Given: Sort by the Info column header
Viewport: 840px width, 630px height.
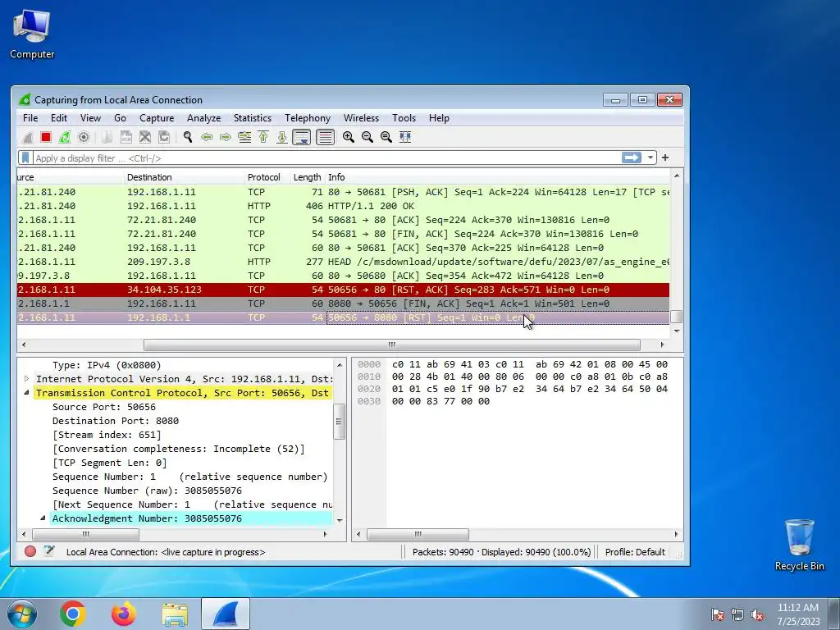Looking at the screenshot, I should click(x=498, y=177).
